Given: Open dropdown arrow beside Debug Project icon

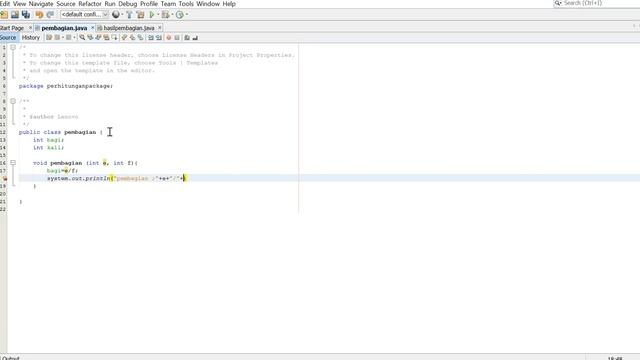Looking at the screenshot, I should [x=172, y=15].
